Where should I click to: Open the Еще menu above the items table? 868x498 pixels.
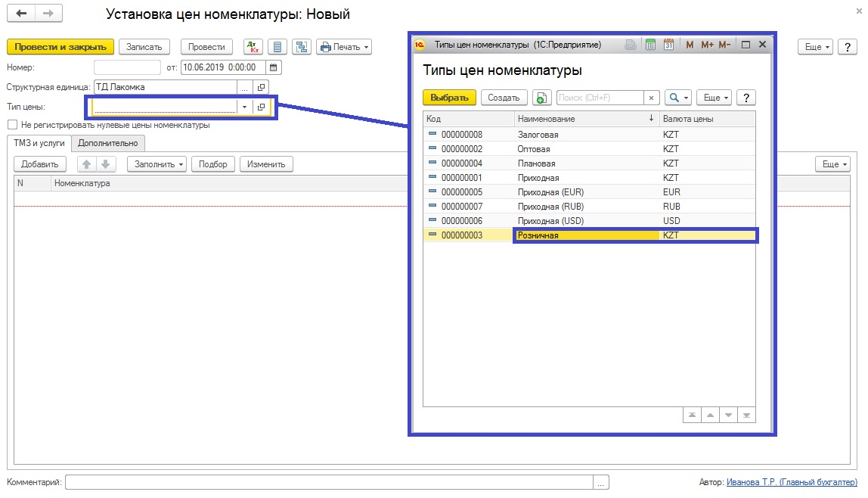pos(832,164)
